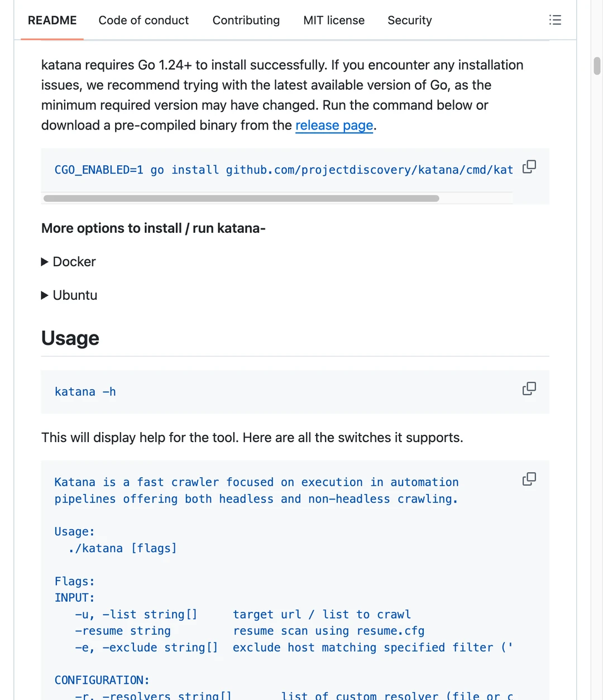Image resolution: width=603 pixels, height=700 pixels.
Task: Click the page vertical scrollbar thumb
Action: click(x=597, y=66)
